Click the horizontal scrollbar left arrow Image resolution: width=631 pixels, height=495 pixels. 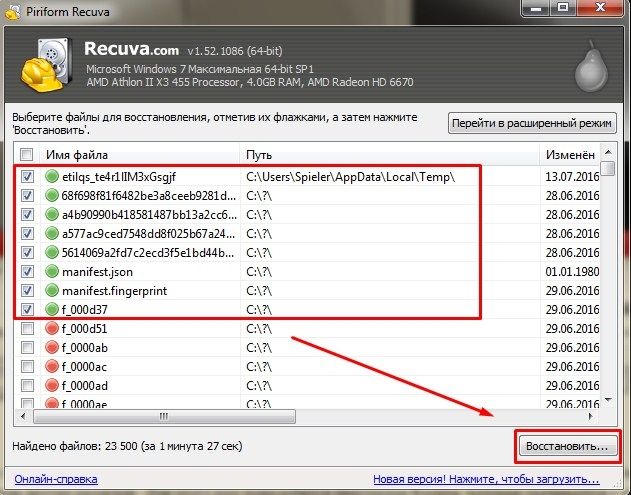pyautogui.click(x=23, y=416)
